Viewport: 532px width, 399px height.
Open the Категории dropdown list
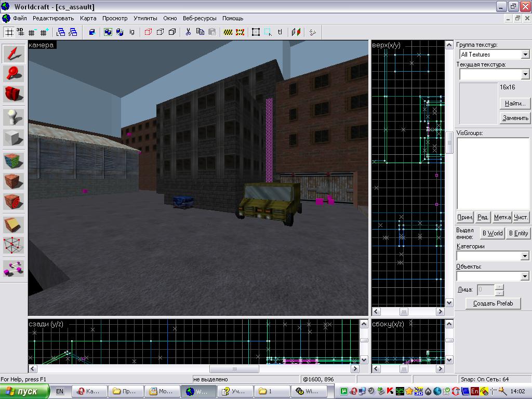tap(525, 256)
